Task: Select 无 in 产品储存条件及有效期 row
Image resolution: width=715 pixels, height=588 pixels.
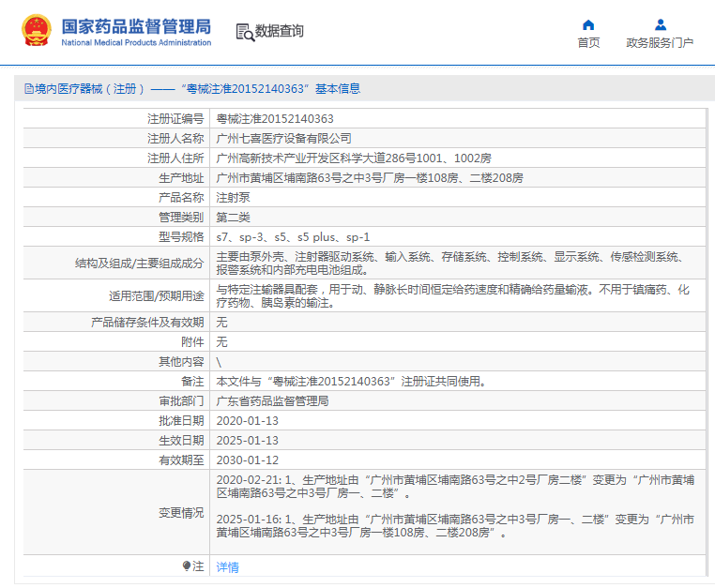Action: tap(221, 323)
